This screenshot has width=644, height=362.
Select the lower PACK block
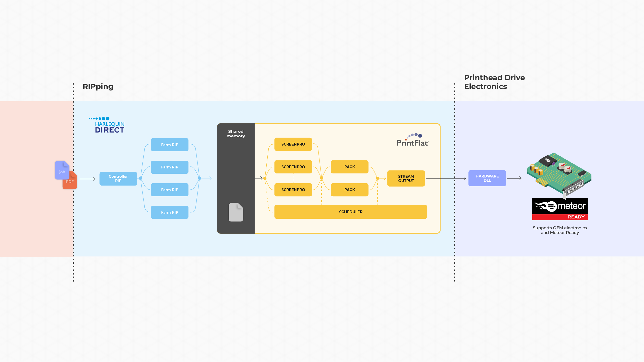click(x=349, y=190)
